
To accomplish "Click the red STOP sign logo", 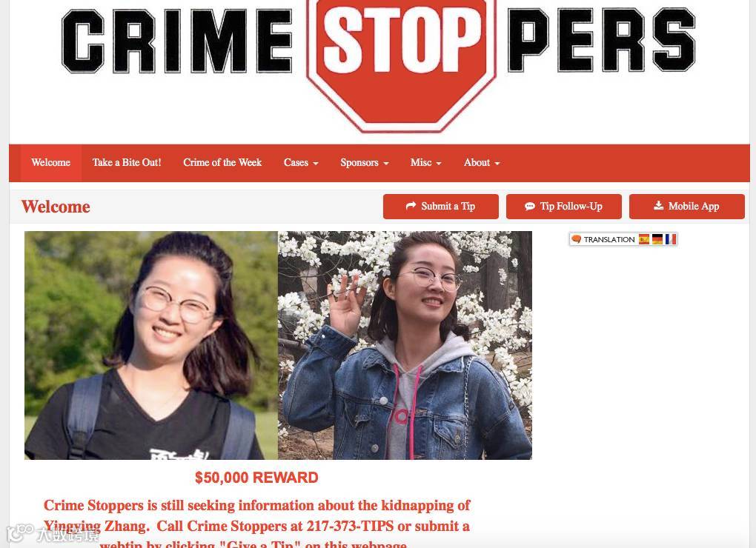I will tap(402, 63).
